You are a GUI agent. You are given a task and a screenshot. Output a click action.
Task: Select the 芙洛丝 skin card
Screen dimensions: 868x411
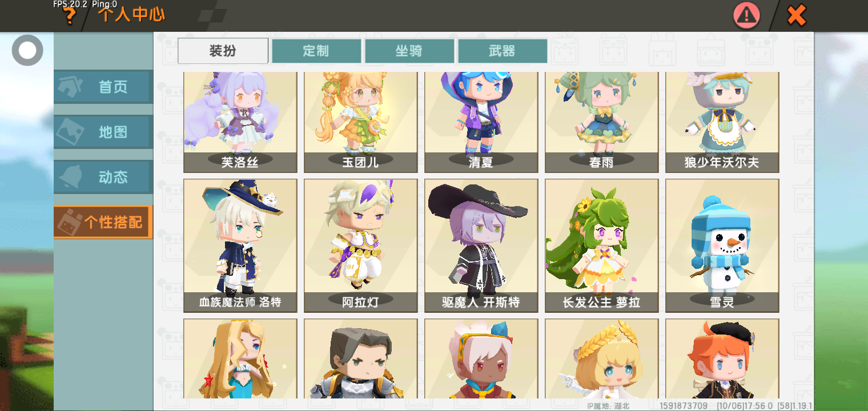pos(240,122)
